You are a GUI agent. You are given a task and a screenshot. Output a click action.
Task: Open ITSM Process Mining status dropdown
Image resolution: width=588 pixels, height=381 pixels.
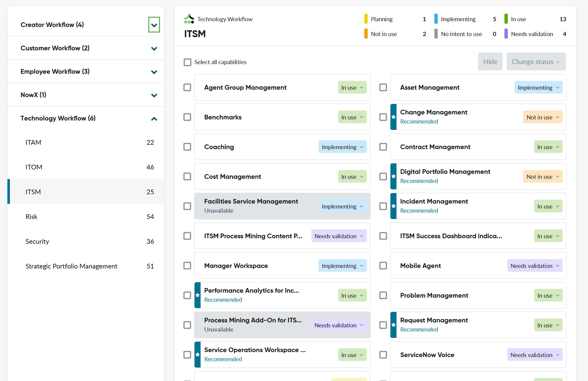(x=339, y=236)
